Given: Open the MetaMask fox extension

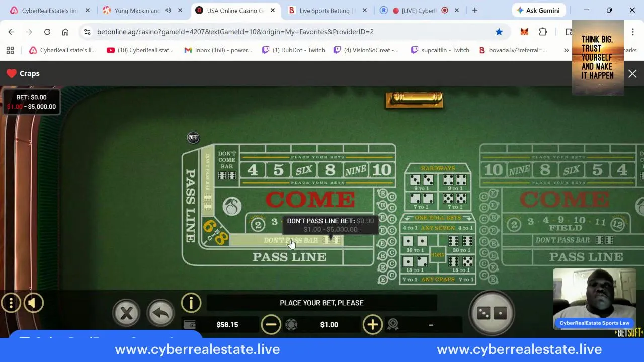Looking at the screenshot, I should click(524, 32).
